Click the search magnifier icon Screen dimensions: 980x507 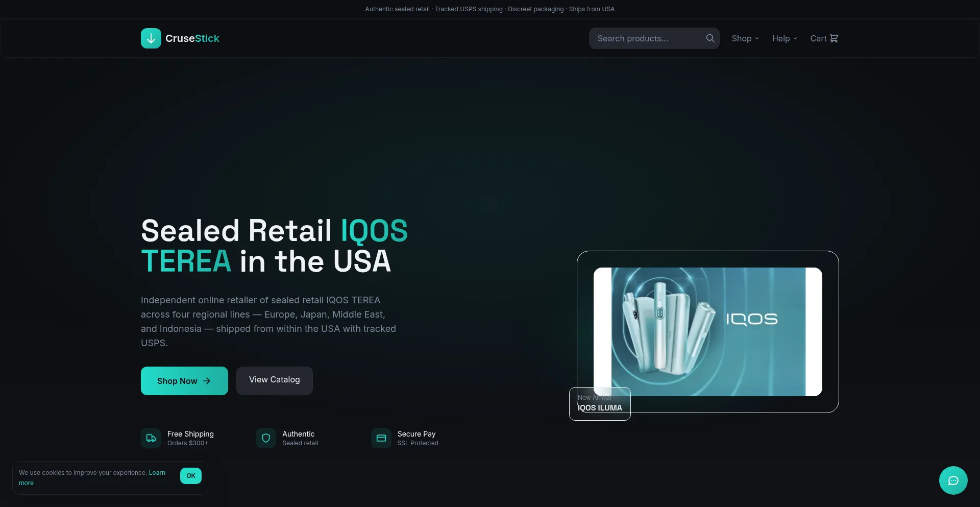tap(710, 38)
